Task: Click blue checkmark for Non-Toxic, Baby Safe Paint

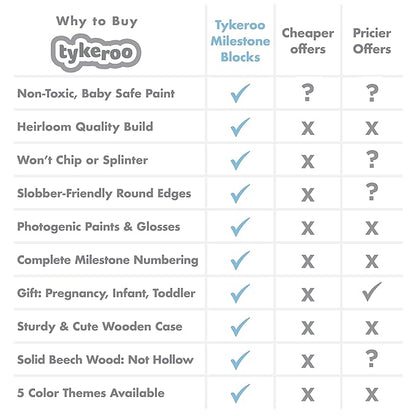Action: [x=240, y=93]
